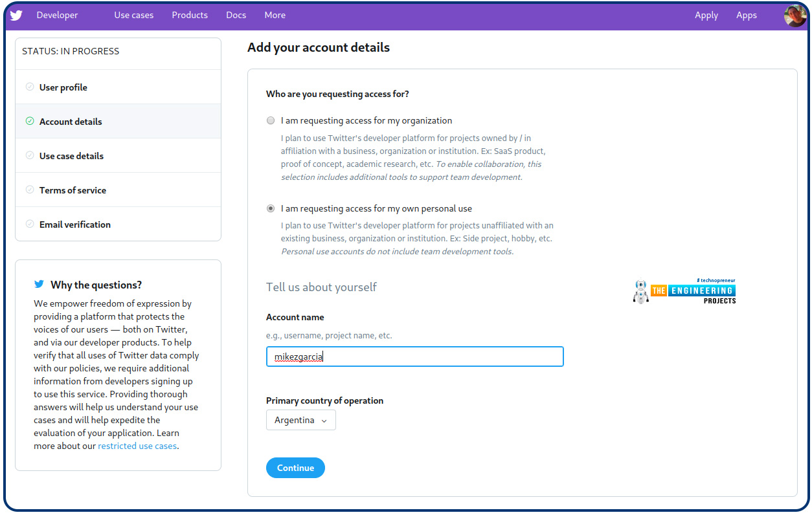The height and width of the screenshot is (515, 812).
Task: Click the Continue button
Action: pos(295,468)
